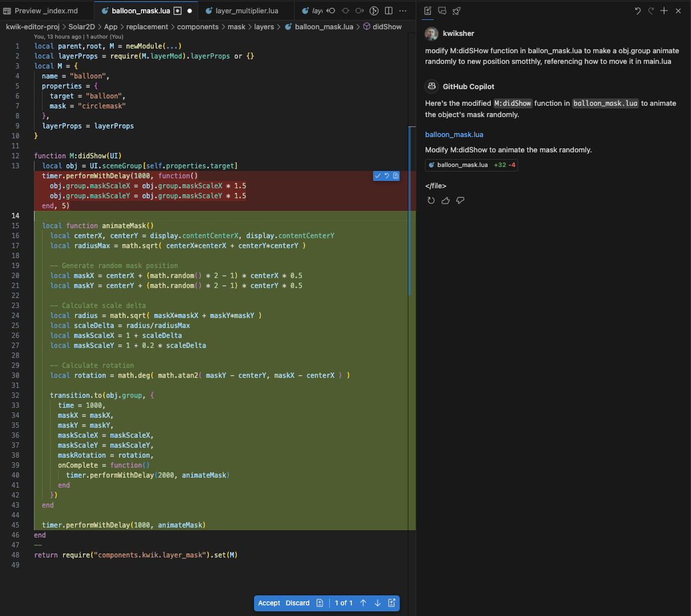Start a new Copilot edit session

[664, 11]
